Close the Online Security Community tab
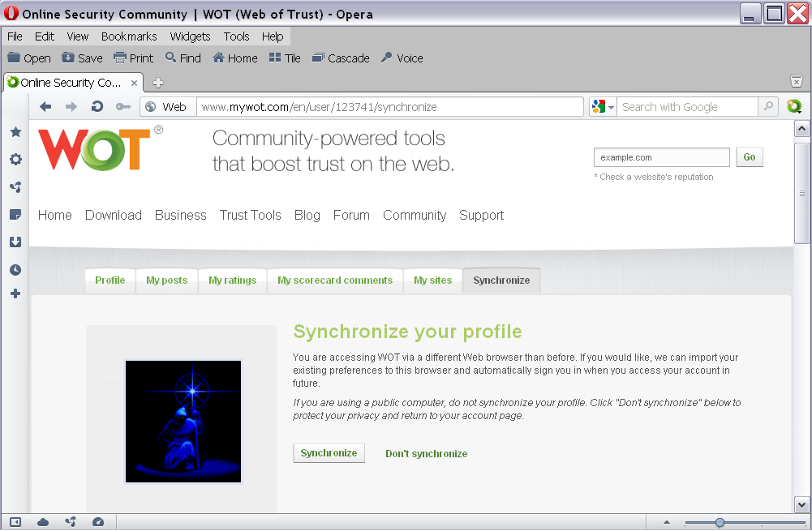 pyautogui.click(x=134, y=83)
